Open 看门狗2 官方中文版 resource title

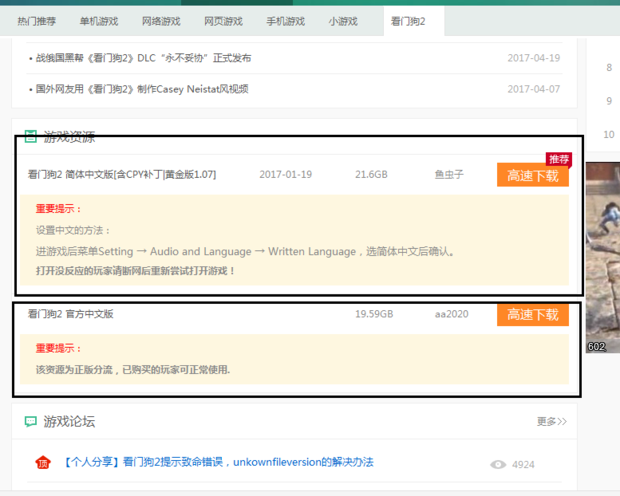click(x=70, y=314)
